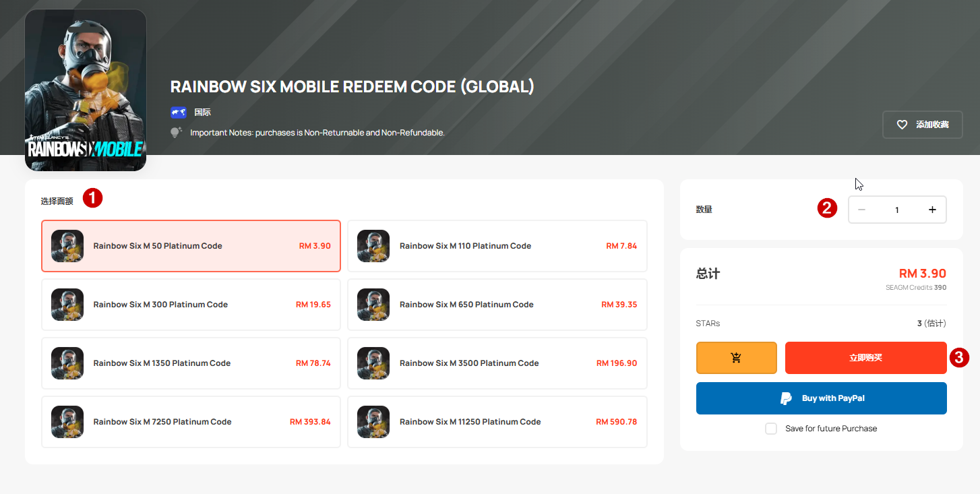Increase quantity with the plus button
This screenshot has height=494, width=980.
point(932,210)
